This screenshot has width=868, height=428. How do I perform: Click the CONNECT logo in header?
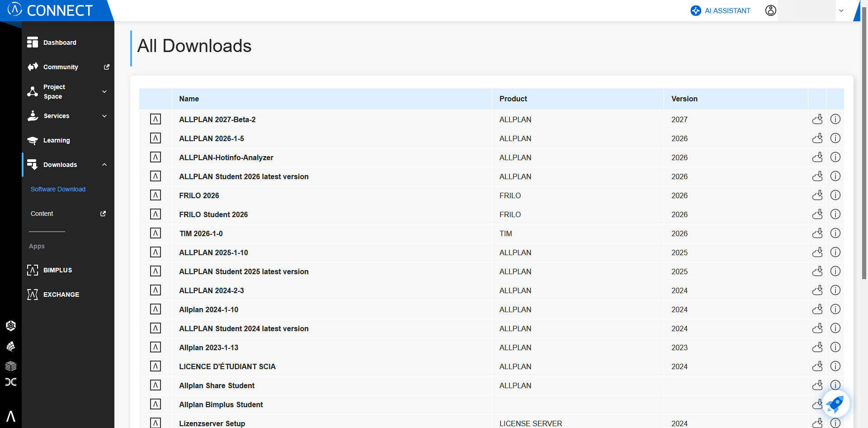(50, 10)
